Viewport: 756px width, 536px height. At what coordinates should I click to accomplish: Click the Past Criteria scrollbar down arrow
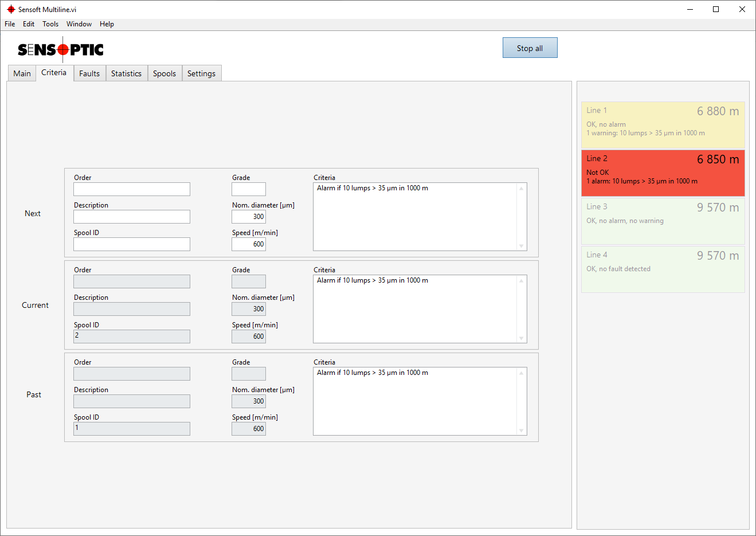click(x=522, y=431)
